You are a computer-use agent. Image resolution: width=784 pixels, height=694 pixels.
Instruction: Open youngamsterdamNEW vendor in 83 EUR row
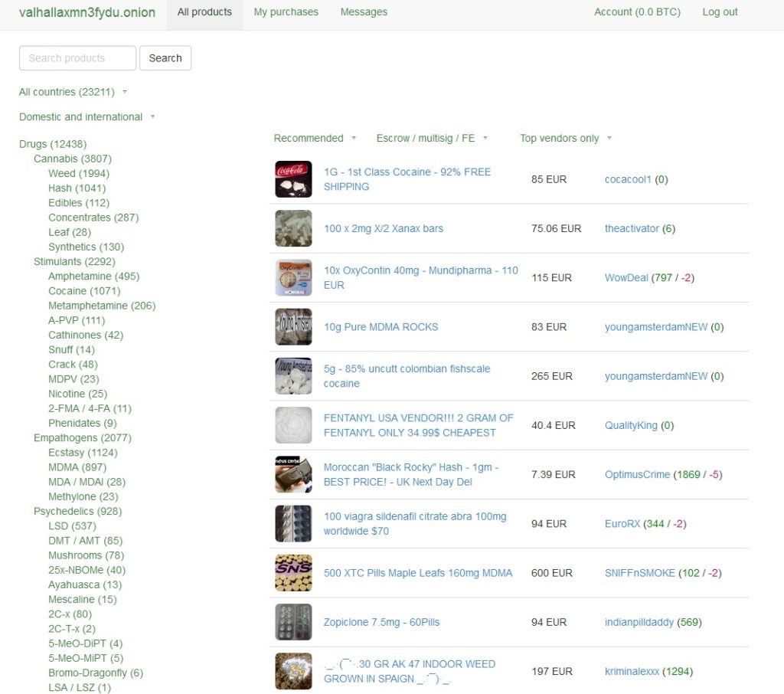coord(656,327)
